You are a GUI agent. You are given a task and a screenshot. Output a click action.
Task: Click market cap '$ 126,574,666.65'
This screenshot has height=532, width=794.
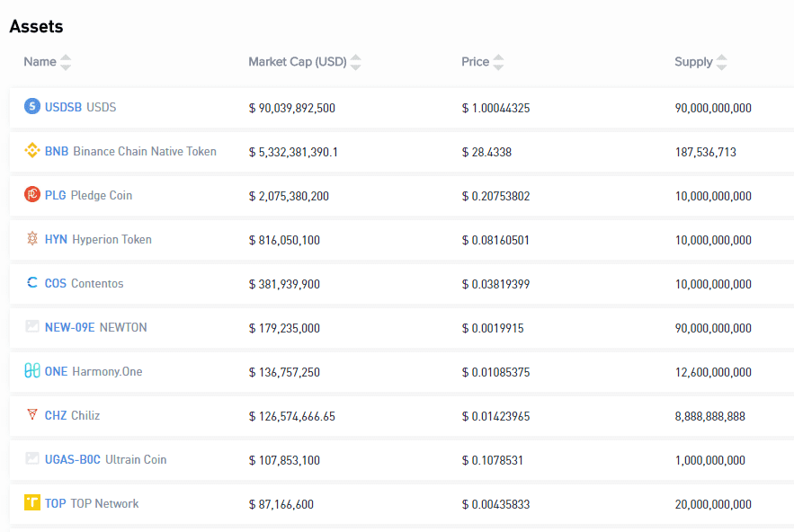291,416
